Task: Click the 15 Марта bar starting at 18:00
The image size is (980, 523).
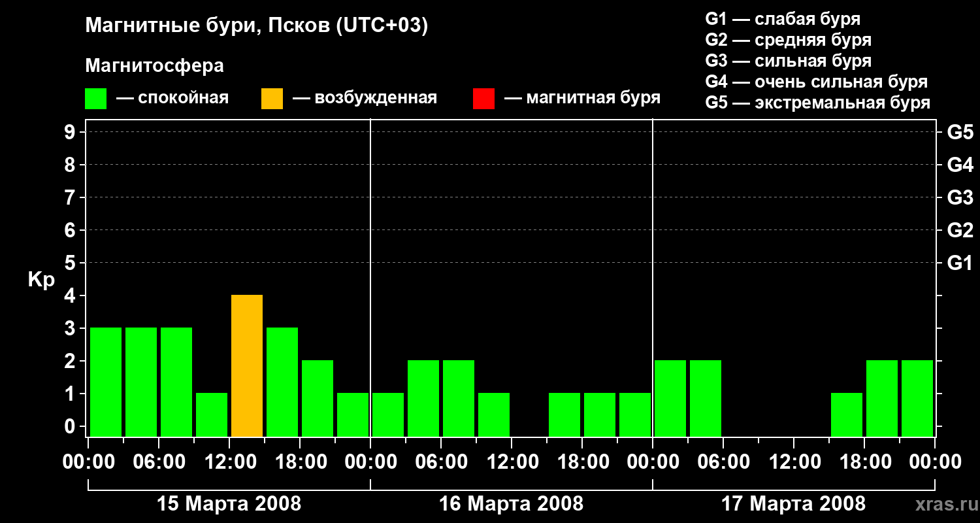Action: coord(318,399)
